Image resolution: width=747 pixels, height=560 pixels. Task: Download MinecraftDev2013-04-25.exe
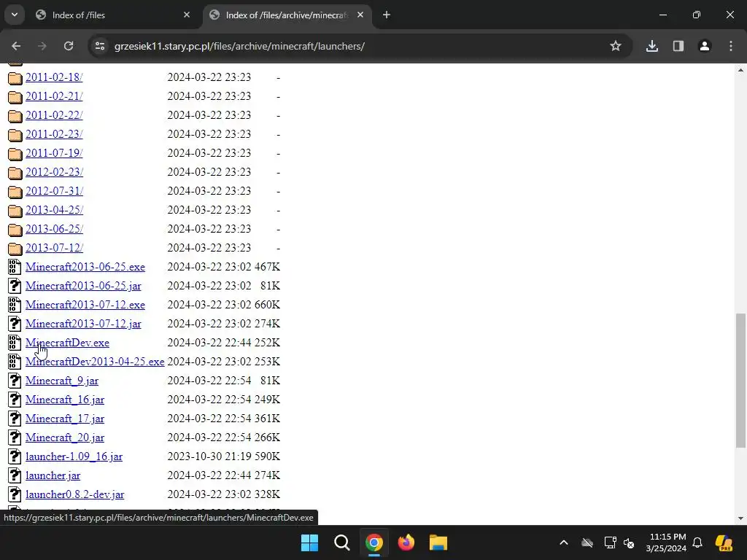96,362
